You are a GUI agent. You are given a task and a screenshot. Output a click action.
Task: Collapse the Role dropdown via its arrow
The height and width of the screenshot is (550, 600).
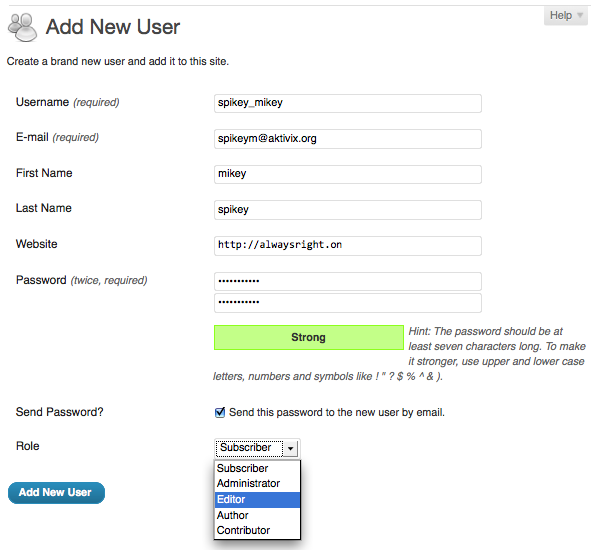pos(290,448)
